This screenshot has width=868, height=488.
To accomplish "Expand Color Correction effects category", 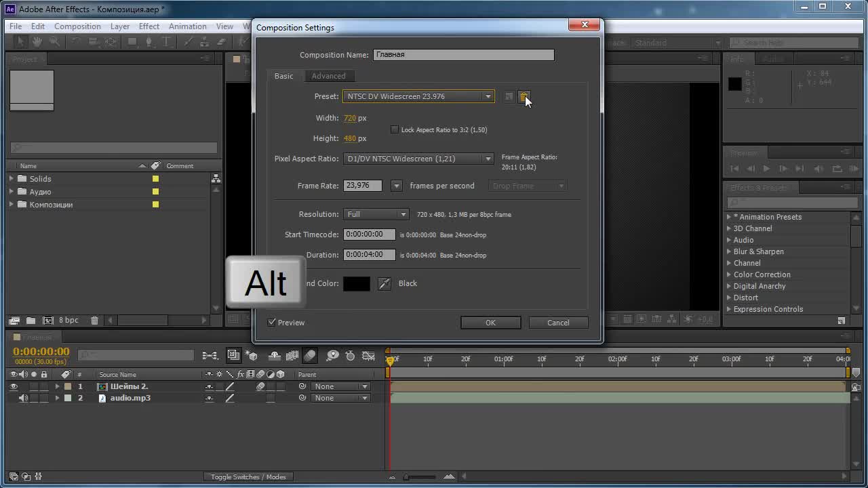I will coord(729,274).
